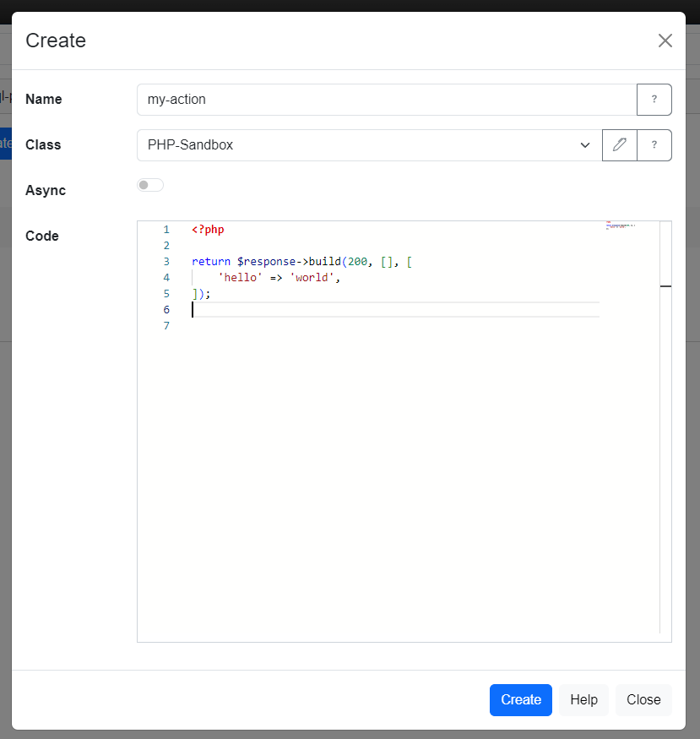
Task: Click line number 3 in the code gutter
Action: point(166,261)
